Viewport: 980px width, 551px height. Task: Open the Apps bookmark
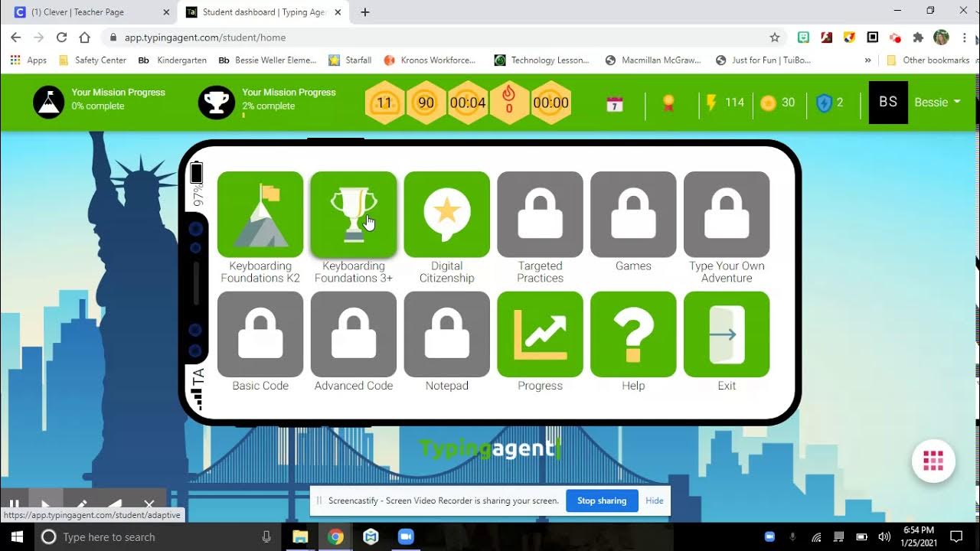click(x=29, y=60)
